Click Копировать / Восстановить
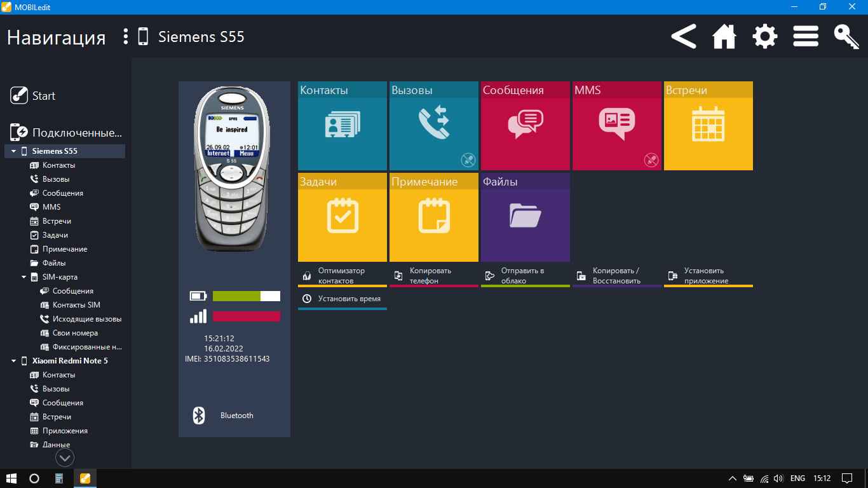 pos(616,276)
